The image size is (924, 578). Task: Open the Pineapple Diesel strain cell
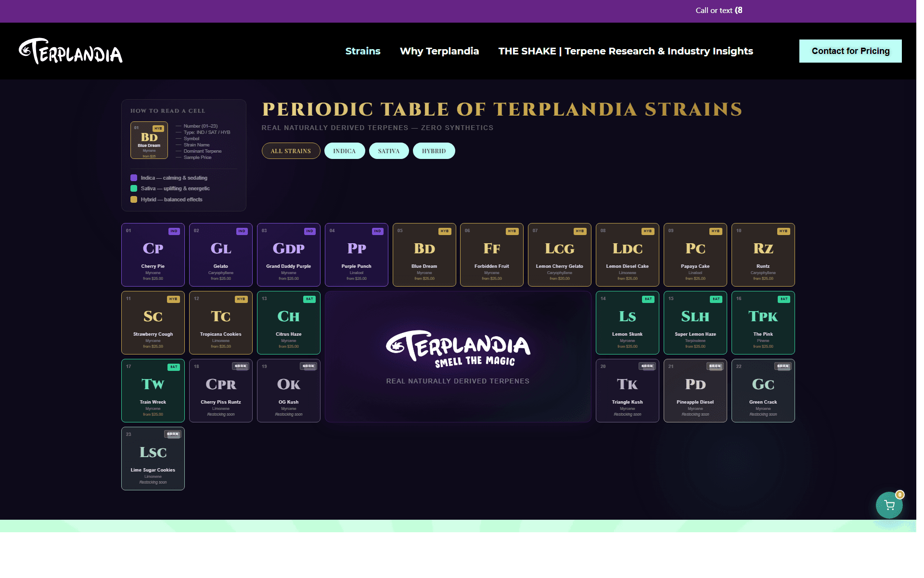tap(695, 391)
